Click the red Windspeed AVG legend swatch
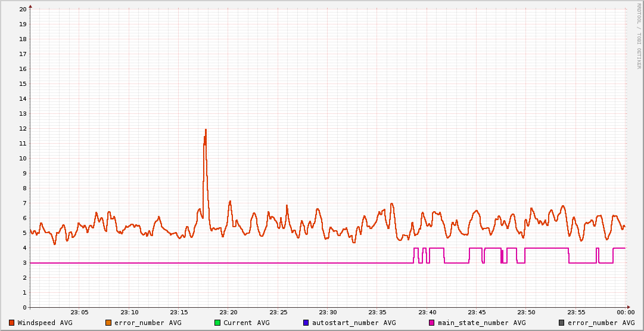 pyautogui.click(x=11, y=323)
